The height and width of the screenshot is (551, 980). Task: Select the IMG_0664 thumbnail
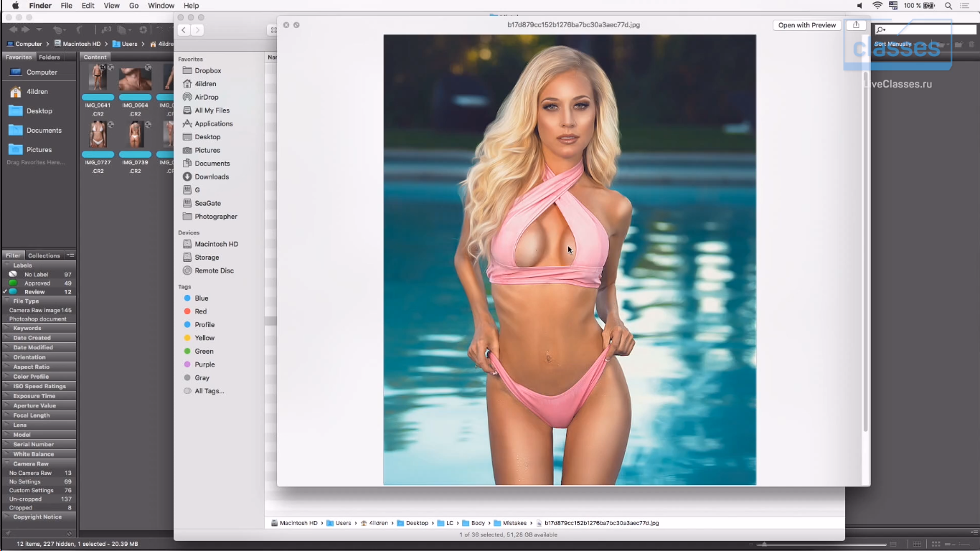(135, 78)
